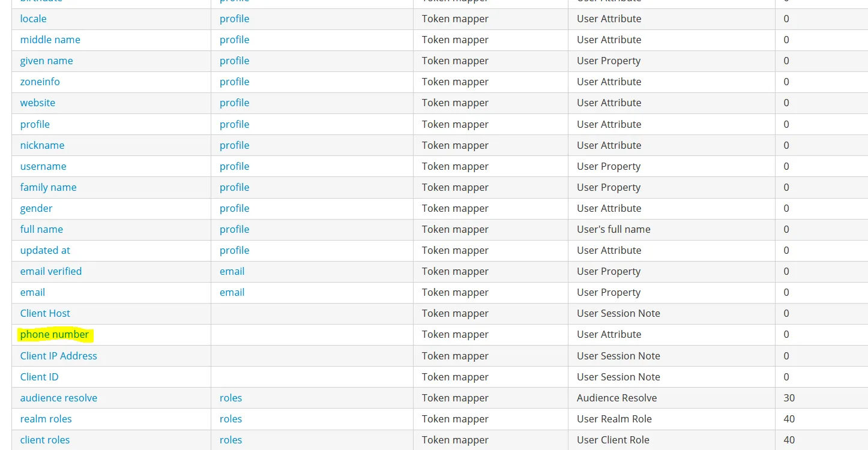Select the zoneinfo mapper link
Screen dimensions: 868x450
[x=40, y=82]
